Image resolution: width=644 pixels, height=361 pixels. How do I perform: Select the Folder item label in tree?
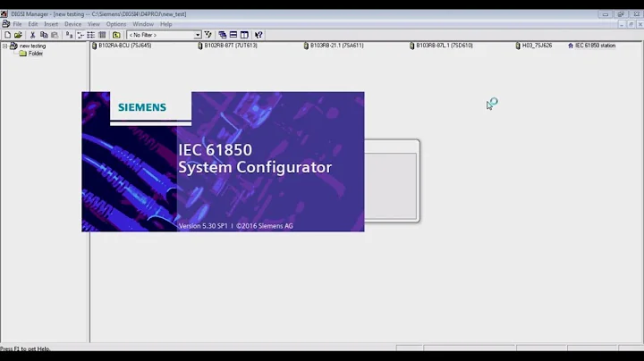coord(35,54)
